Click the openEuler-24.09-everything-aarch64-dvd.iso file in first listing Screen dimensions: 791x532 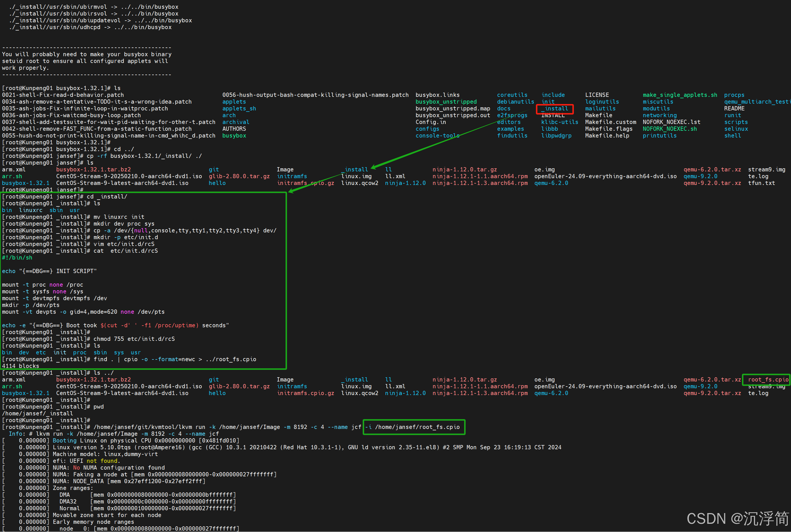tap(605, 176)
